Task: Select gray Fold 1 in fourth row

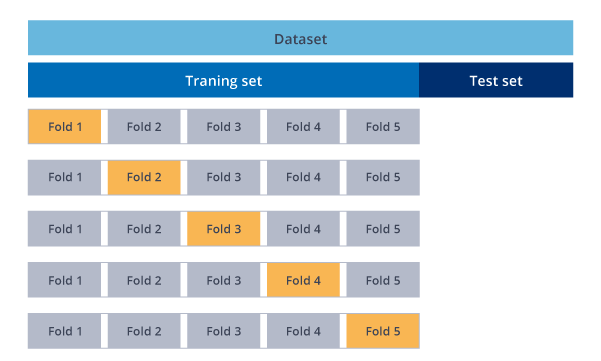Action: [x=64, y=280]
